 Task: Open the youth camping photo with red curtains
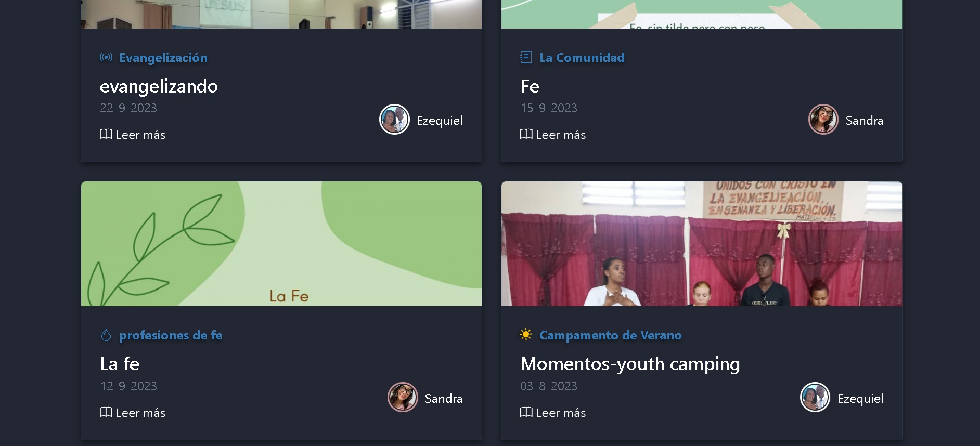point(702,243)
